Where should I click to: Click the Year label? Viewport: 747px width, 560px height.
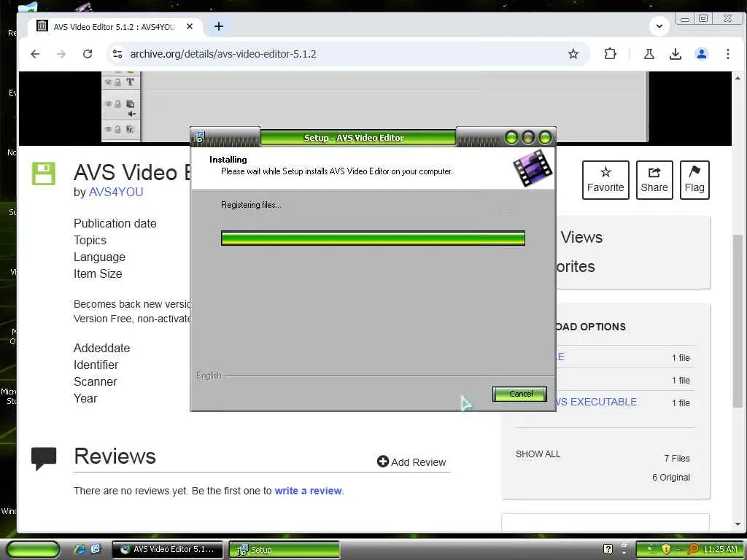click(85, 398)
